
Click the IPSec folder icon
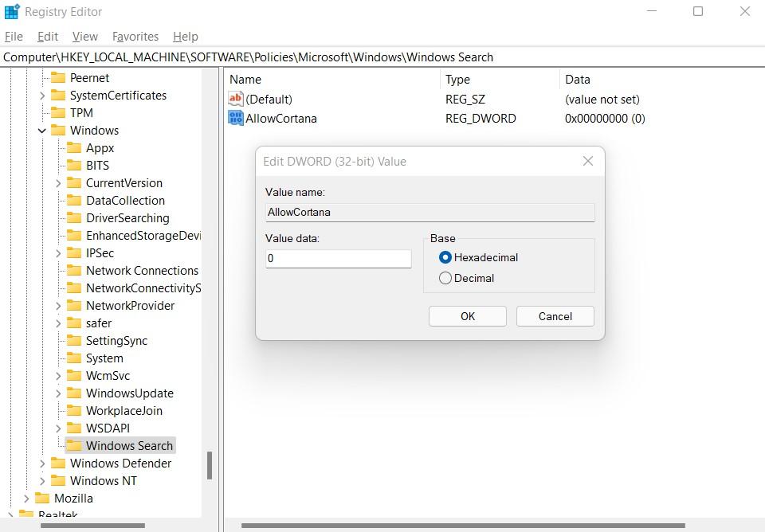[x=74, y=253]
